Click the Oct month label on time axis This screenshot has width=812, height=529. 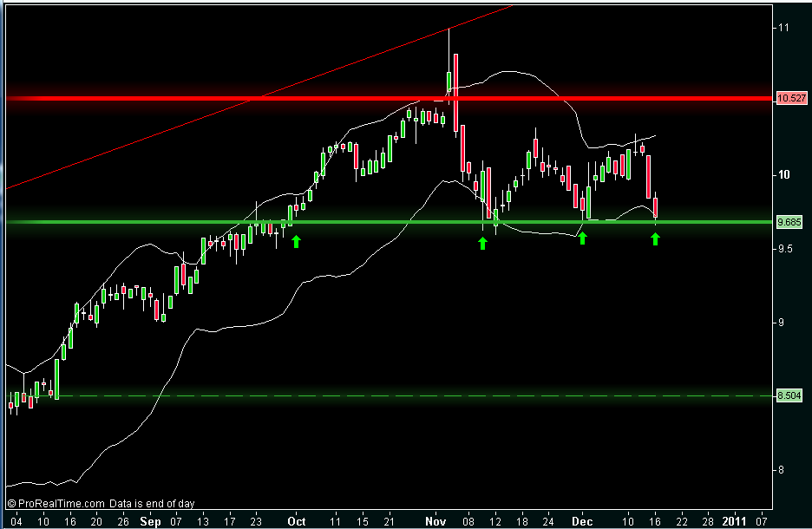(x=296, y=521)
